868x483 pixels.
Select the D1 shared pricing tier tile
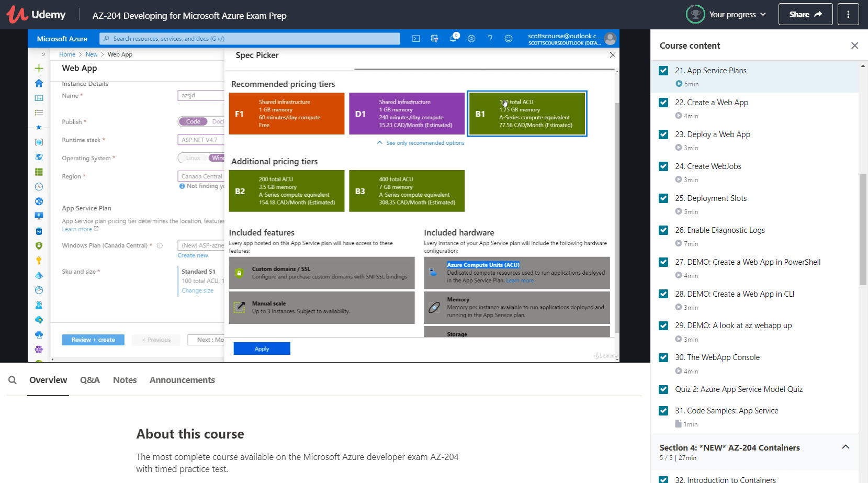(x=407, y=114)
